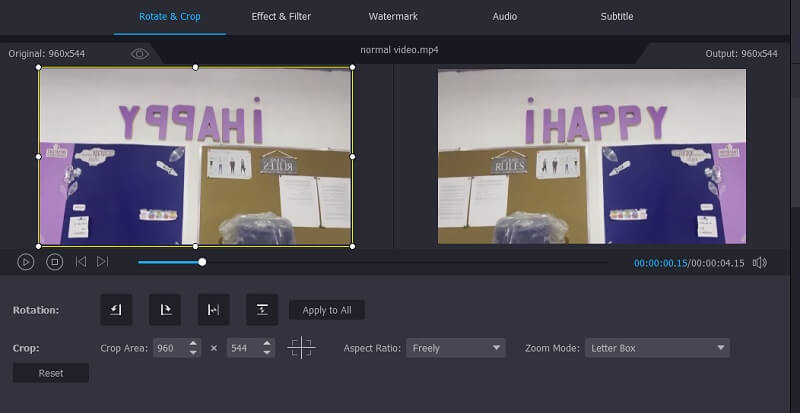Flip video horizontally

(x=214, y=310)
